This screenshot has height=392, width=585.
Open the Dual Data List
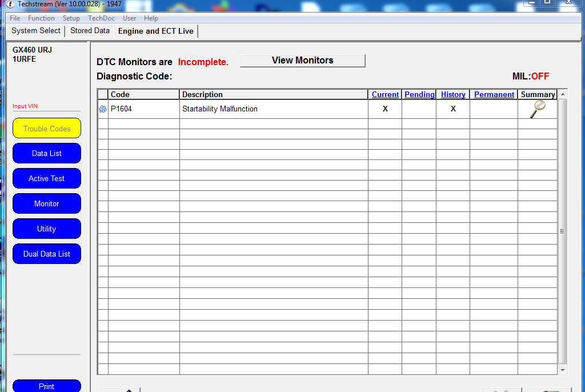click(47, 254)
